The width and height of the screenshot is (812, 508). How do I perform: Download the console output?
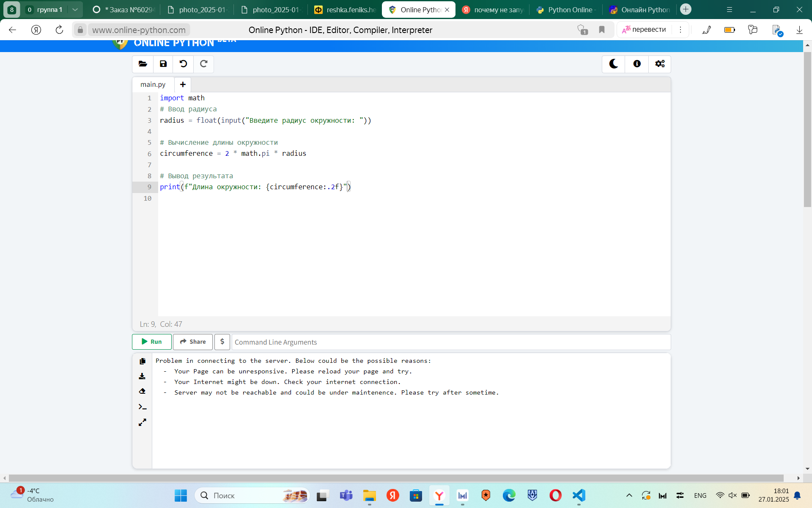point(143,376)
